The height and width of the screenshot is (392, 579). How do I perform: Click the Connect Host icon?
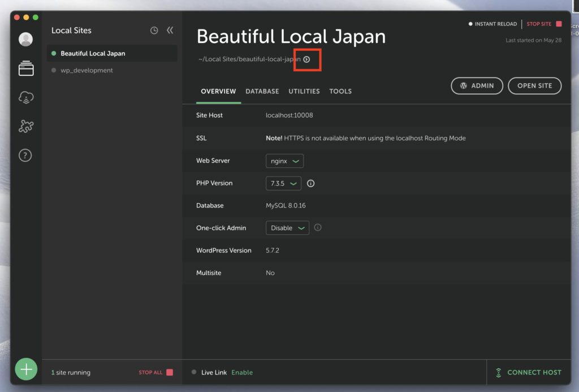click(499, 372)
